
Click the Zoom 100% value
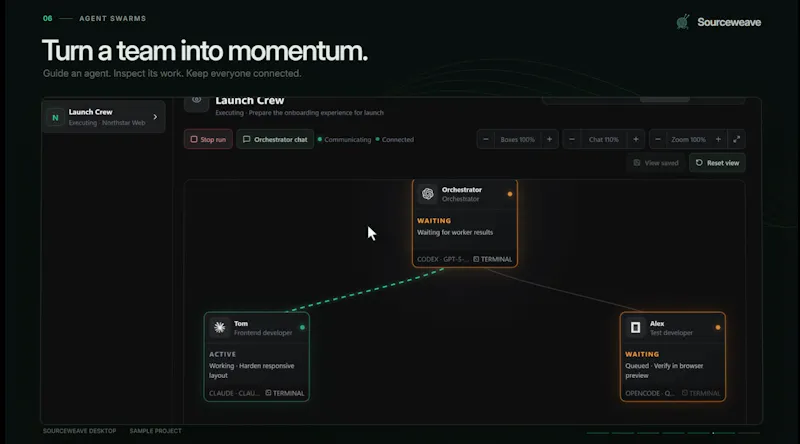(688, 139)
